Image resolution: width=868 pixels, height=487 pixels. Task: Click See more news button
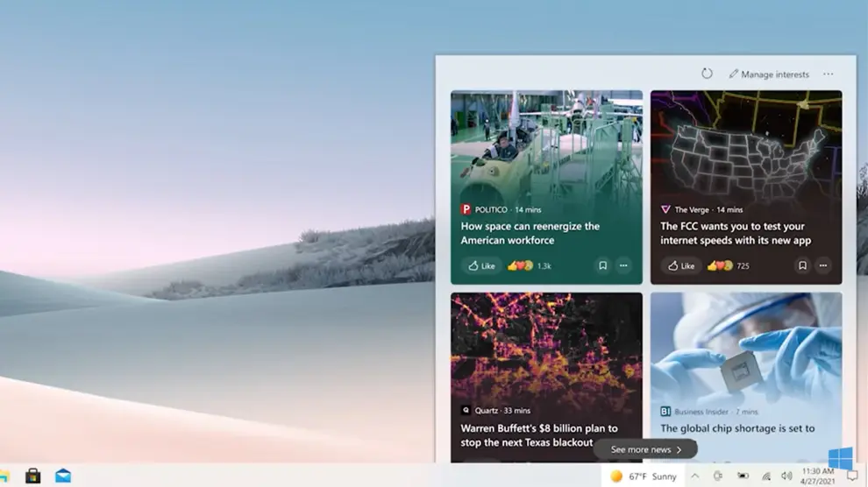click(645, 449)
